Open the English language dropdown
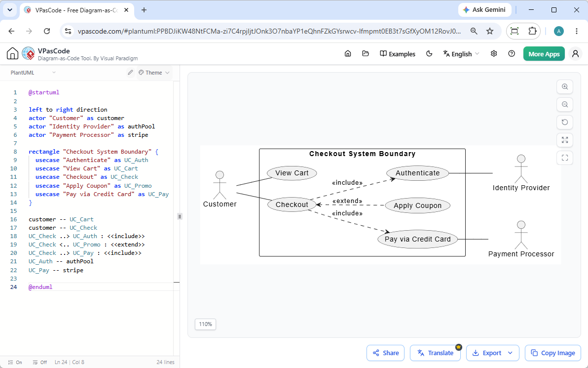Image resolution: width=588 pixels, height=368 pixels. coord(461,54)
